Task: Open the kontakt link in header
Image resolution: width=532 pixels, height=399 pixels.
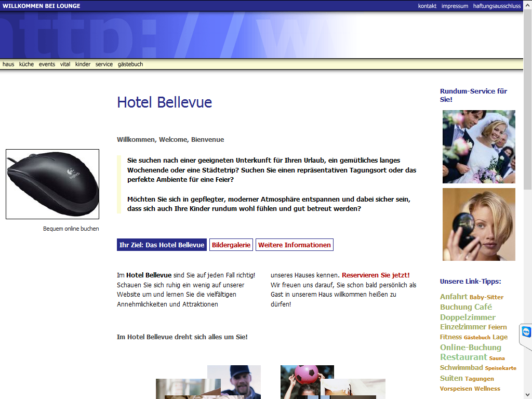Action: pyautogui.click(x=427, y=6)
